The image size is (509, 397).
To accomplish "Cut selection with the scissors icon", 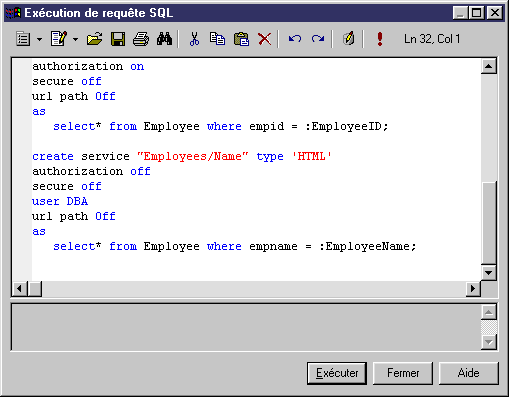I will pos(194,39).
